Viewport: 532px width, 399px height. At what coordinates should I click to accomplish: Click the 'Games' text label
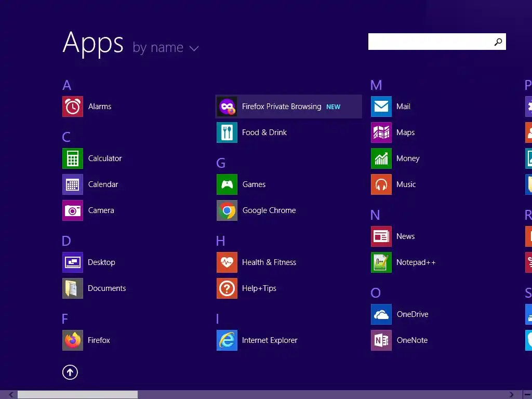254,184
